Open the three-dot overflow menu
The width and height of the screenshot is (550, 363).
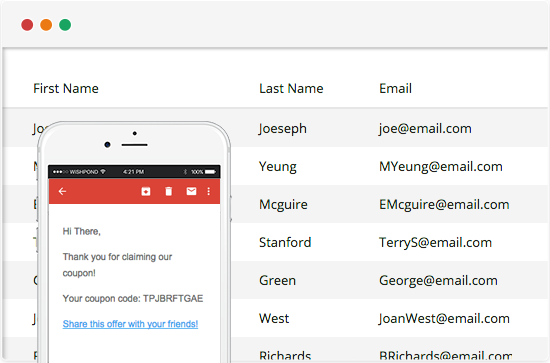pos(209,191)
